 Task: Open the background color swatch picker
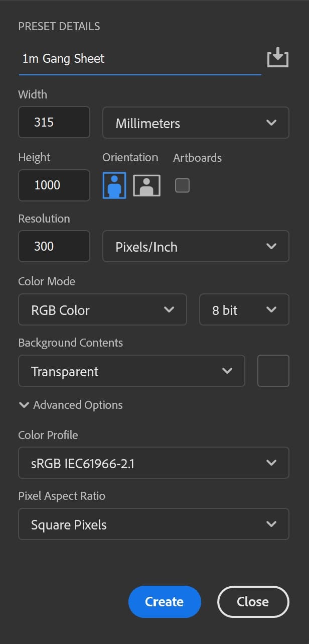tap(273, 371)
